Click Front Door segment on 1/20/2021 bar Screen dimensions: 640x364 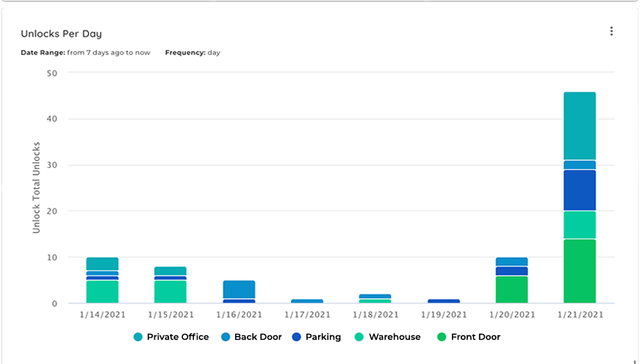tap(511, 289)
